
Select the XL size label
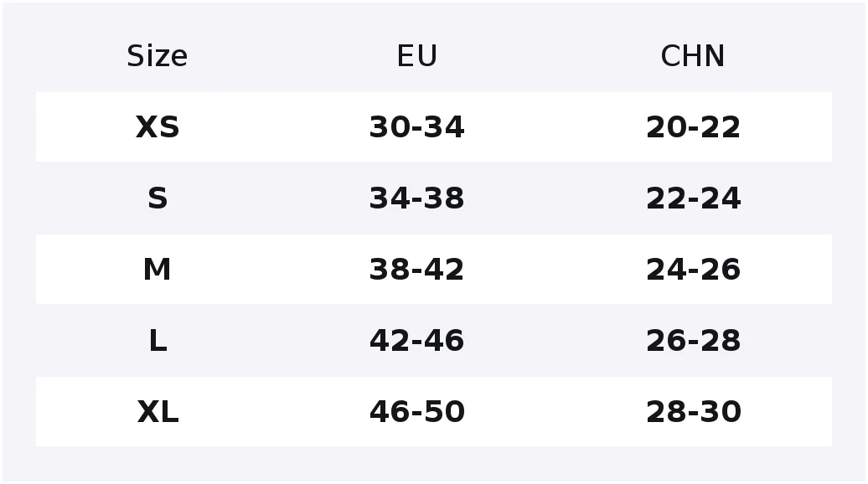tap(158, 411)
